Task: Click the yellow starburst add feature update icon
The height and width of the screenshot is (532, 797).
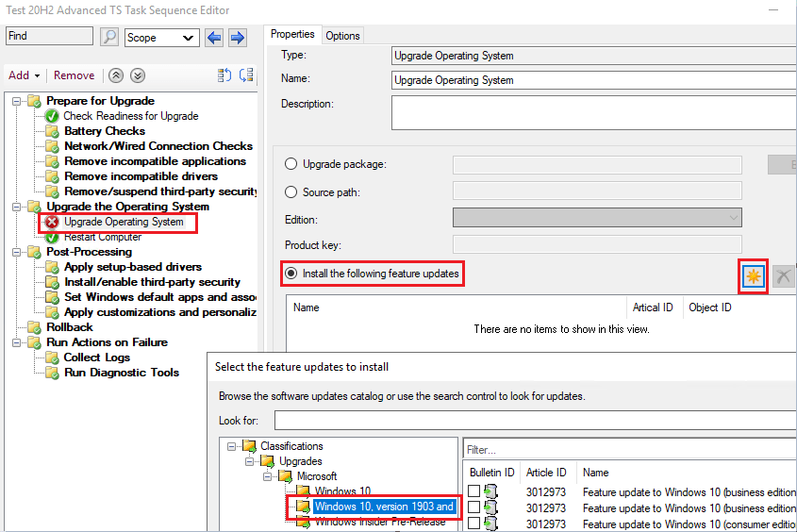Action: pyautogui.click(x=753, y=276)
